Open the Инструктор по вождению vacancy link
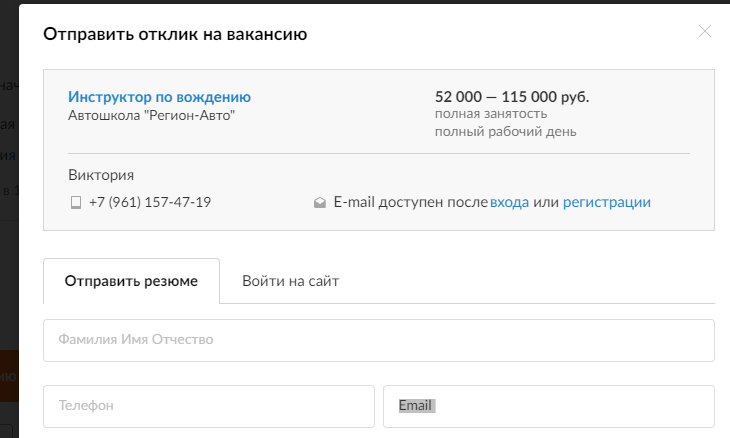 [x=159, y=97]
